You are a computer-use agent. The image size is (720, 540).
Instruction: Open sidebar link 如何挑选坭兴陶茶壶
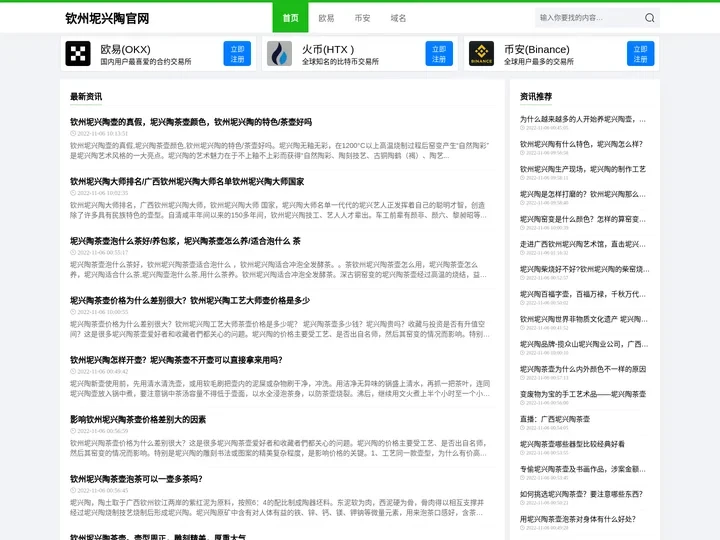[581, 494]
